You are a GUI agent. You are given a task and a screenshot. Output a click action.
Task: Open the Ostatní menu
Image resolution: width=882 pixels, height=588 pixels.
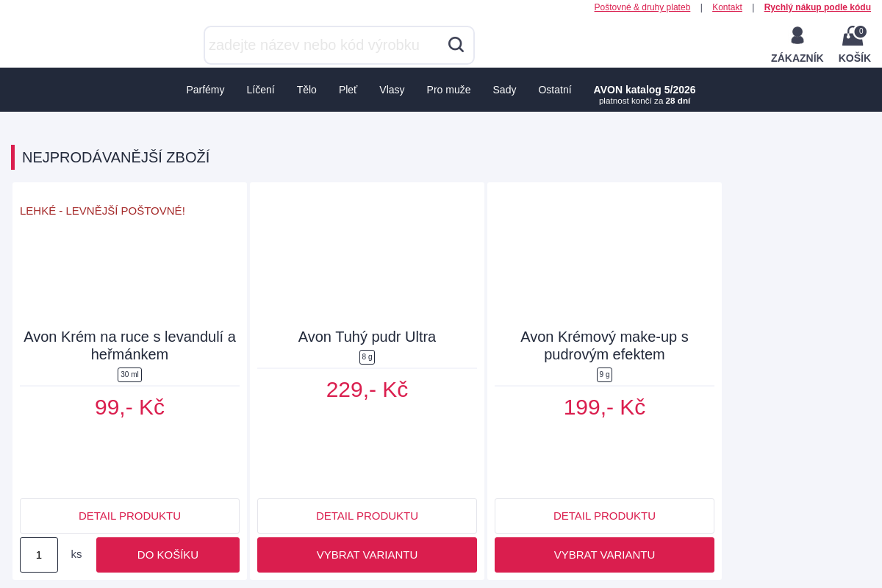coord(554,90)
